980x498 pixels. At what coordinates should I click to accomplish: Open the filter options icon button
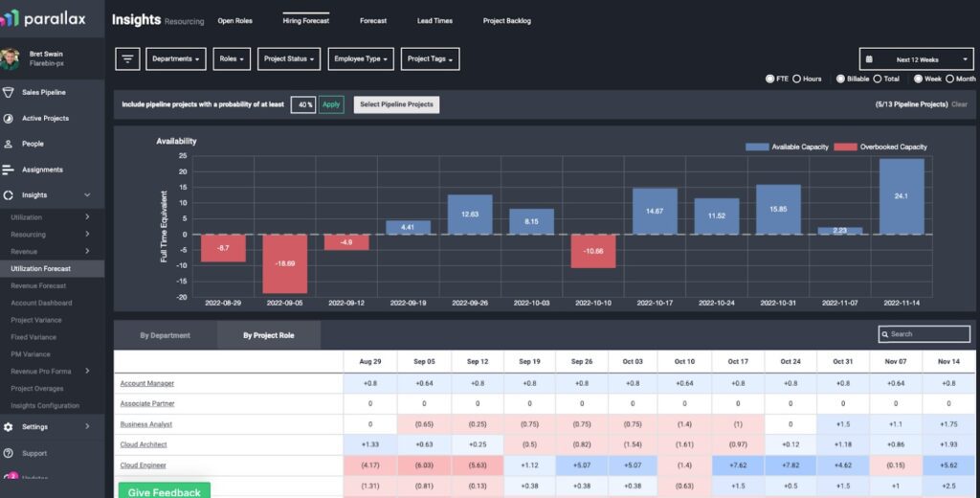click(x=128, y=58)
